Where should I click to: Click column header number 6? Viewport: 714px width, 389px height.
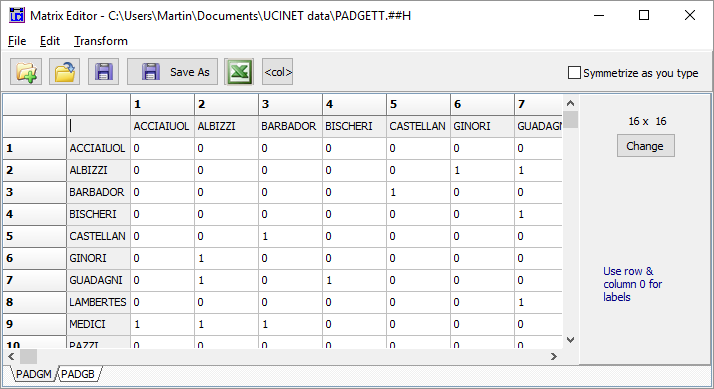tap(482, 104)
